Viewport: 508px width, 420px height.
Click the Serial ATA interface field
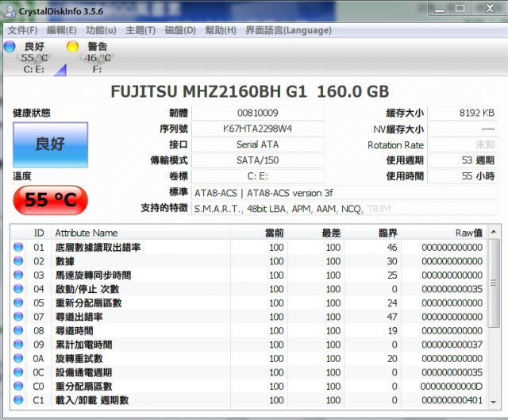258,144
